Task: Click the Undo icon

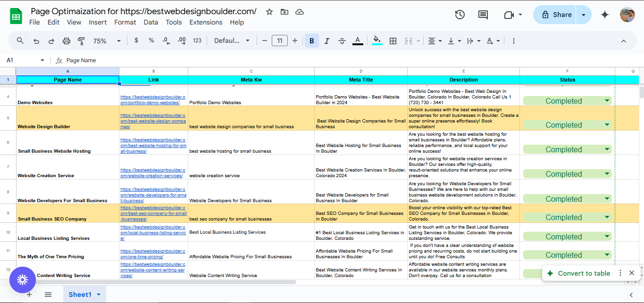Action: [x=36, y=41]
